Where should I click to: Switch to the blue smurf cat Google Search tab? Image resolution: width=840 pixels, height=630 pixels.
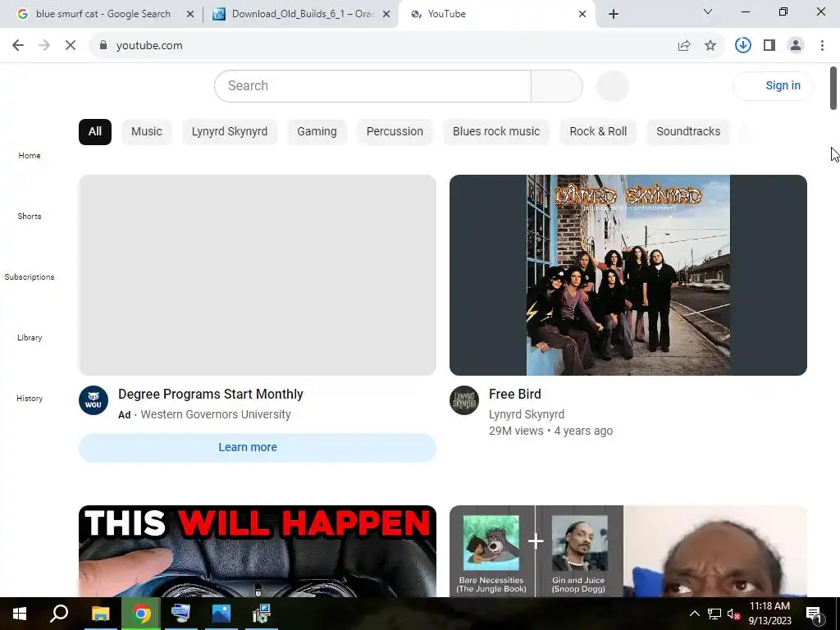(103, 14)
